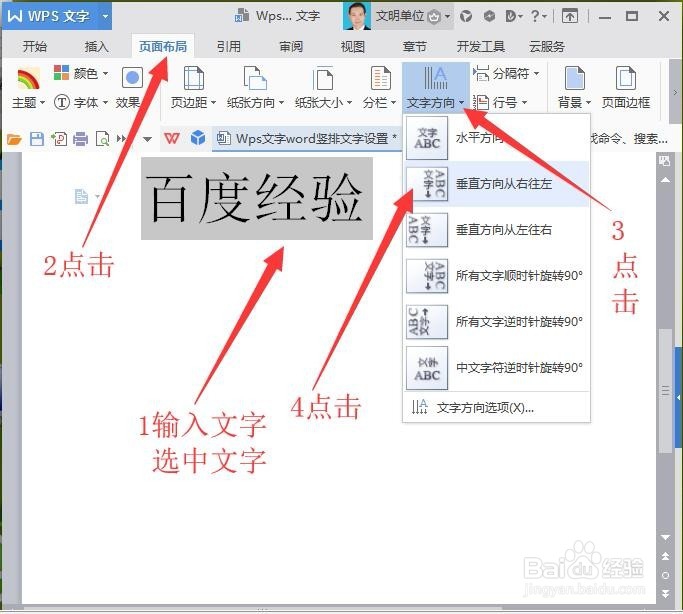This screenshot has height=614, width=683.
Task: Click the 字体 theme fonts icon
Action: click(x=61, y=103)
